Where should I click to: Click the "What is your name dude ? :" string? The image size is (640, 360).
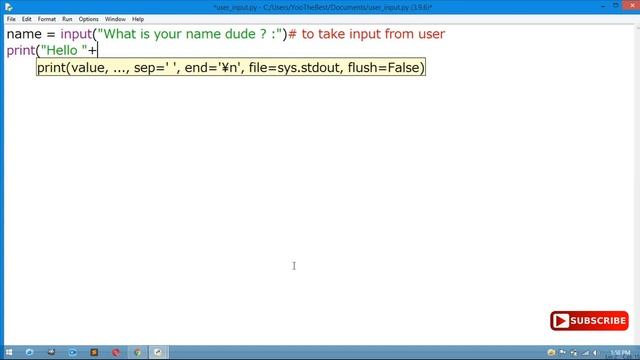[190, 34]
